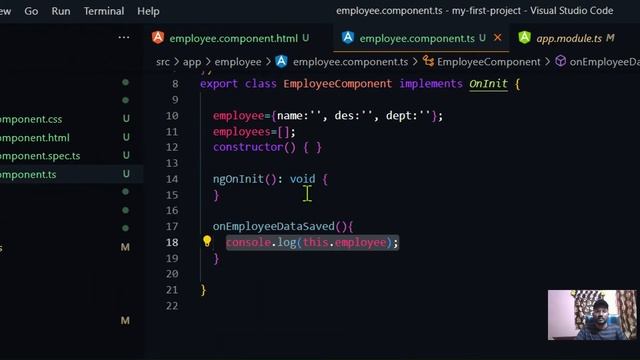Click Angular icon on app.module.ts tab
This screenshot has width=640, height=360.
(x=524, y=38)
